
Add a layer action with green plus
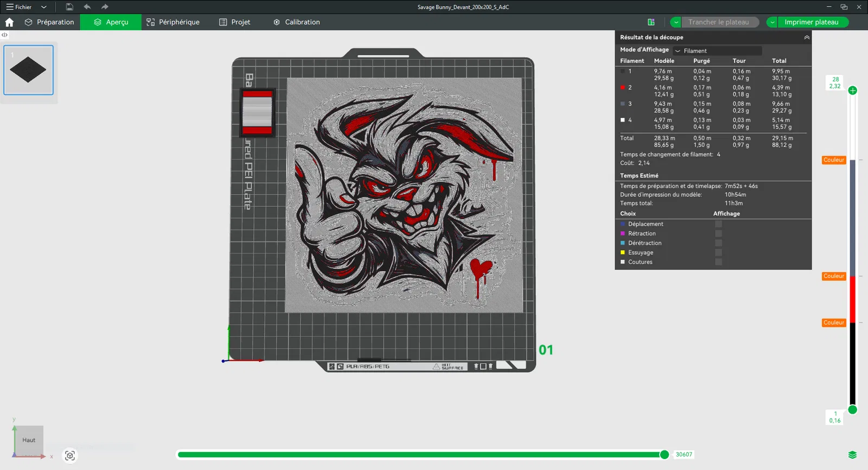coord(853,91)
